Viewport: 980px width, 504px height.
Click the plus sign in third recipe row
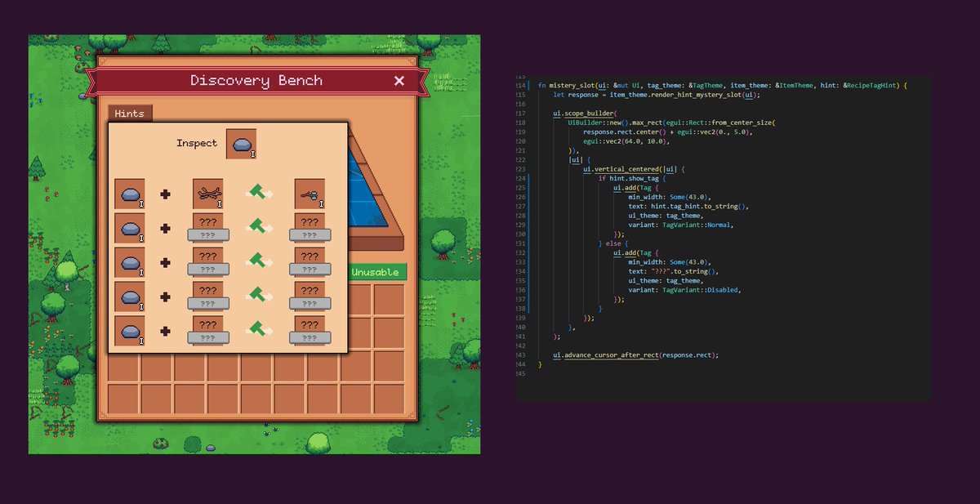166,262
